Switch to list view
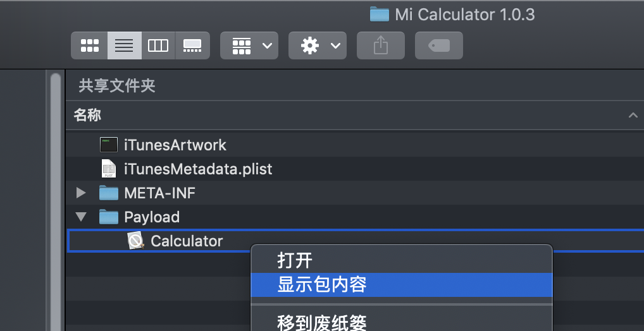 point(124,45)
